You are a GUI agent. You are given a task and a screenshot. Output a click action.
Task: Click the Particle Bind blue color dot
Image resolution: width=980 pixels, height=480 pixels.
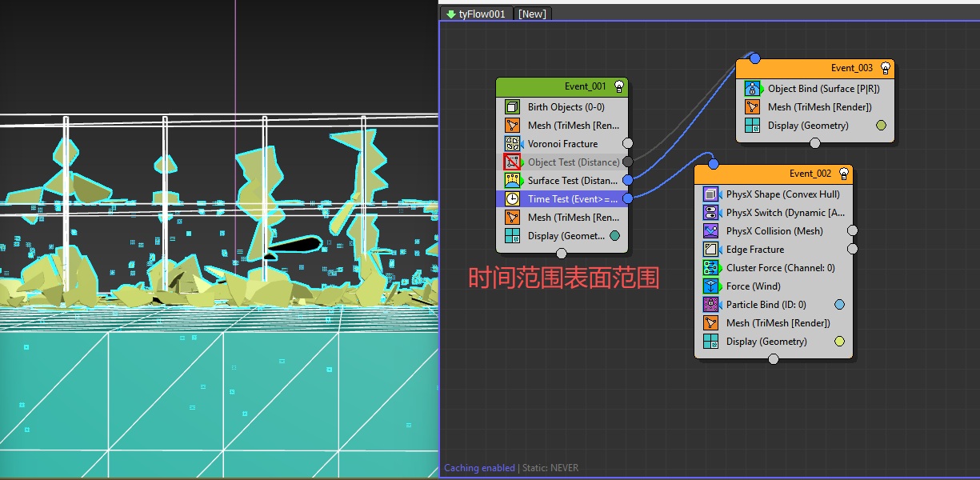[x=839, y=305]
